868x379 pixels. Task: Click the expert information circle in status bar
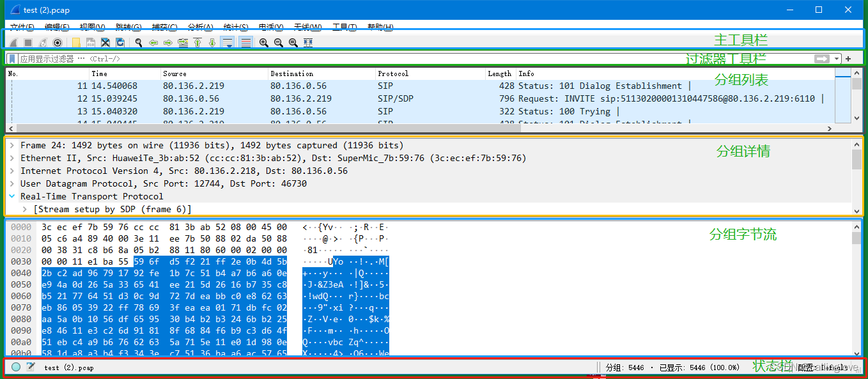16,367
